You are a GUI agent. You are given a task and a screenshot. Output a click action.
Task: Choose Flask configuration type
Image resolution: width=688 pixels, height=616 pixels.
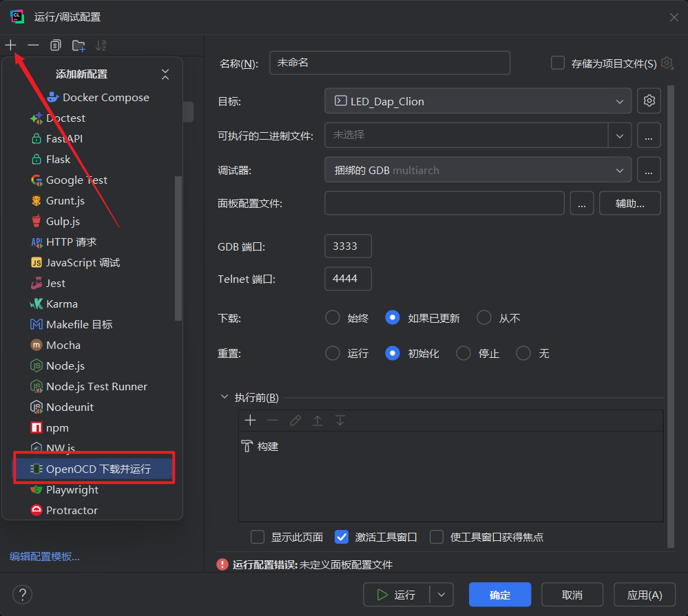[51, 159]
